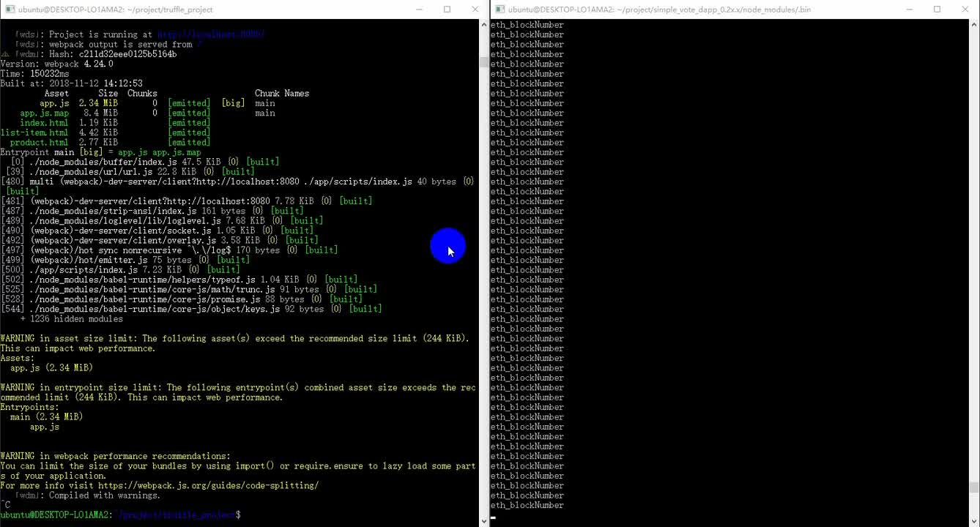The width and height of the screenshot is (980, 527).
Task: Click the object/keys.js 92 bytes module line
Action: (x=191, y=309)
